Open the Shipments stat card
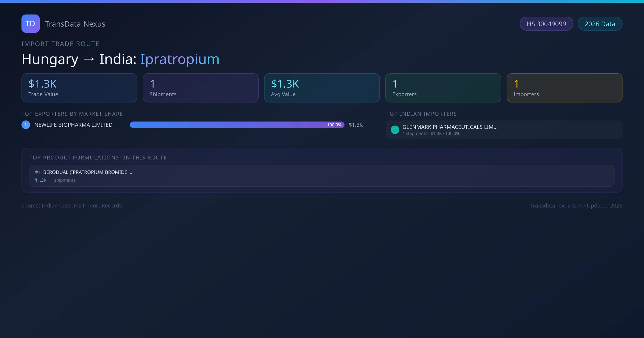Image resolution: width=644 pixels, height=338 pixels. pyautogui.click(x=200, y=88)
